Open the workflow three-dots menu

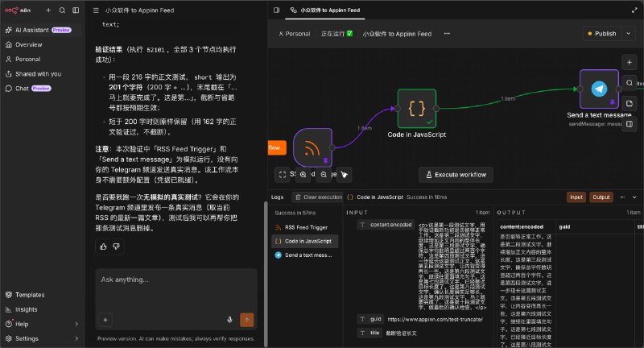coord(447,34)
